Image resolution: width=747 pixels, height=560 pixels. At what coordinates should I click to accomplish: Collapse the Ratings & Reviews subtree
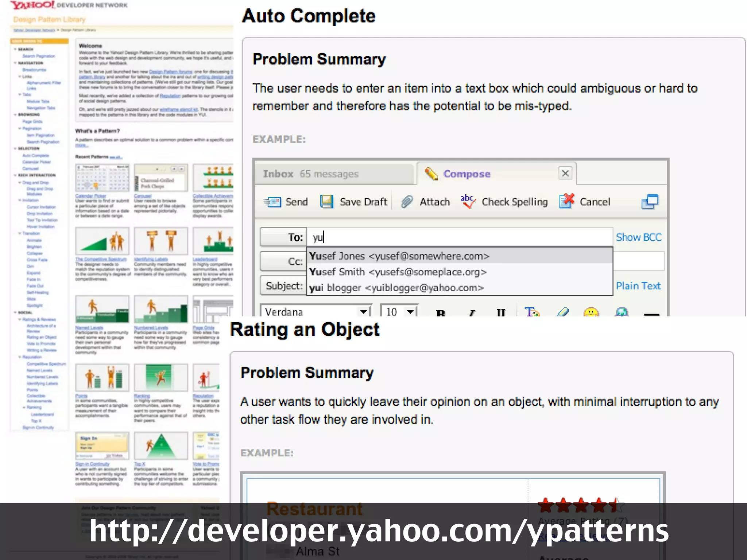pos(20,319)
